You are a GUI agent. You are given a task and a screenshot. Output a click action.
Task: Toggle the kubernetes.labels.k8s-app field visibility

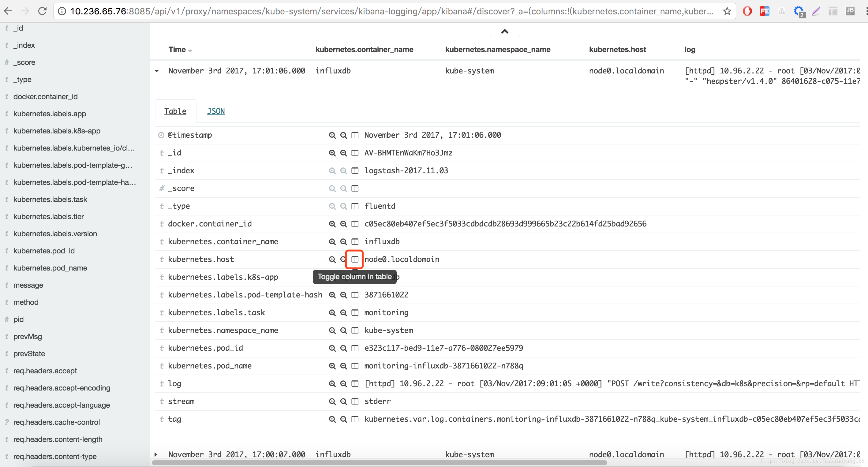(x=355, y=277)
